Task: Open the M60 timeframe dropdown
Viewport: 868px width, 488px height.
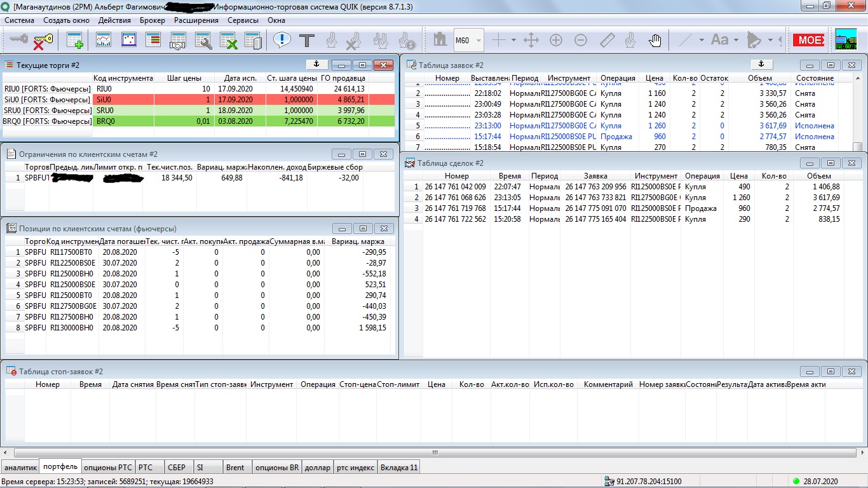Action: coord(478,41)
